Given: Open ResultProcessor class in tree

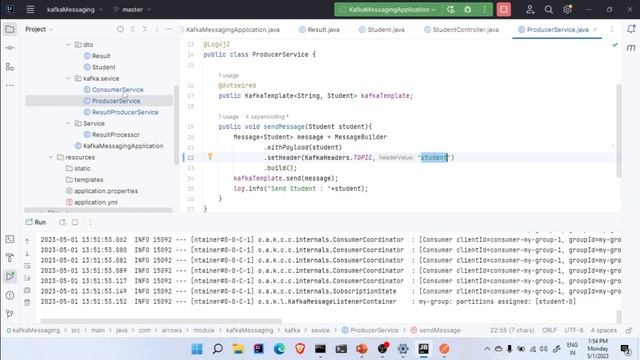Looking at the screenshot, I should pos(116,134).
